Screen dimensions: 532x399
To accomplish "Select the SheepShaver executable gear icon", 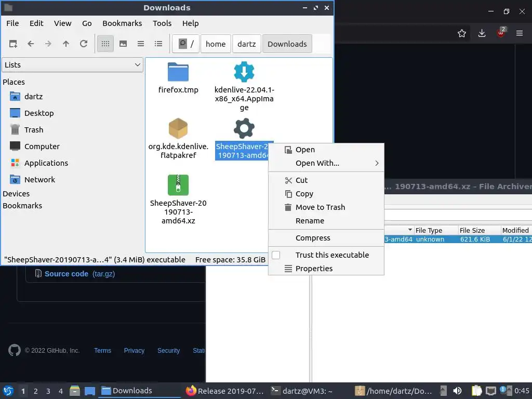I will 244,128.
